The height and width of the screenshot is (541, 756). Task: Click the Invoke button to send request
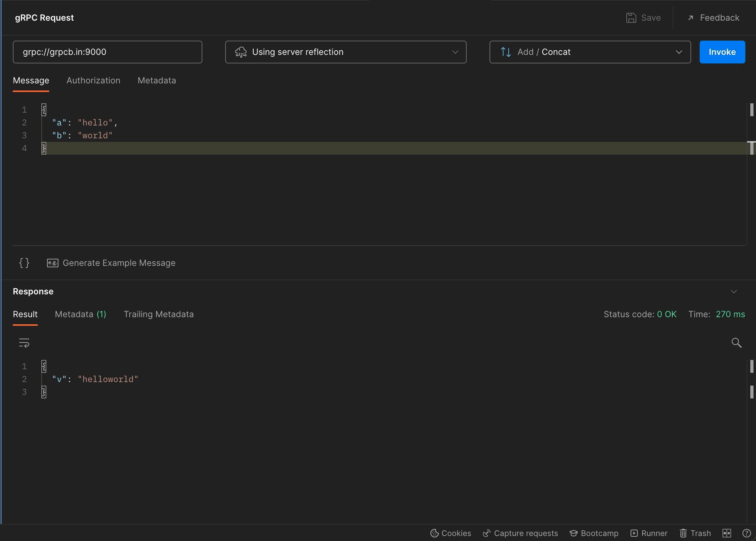click(723, 52)
